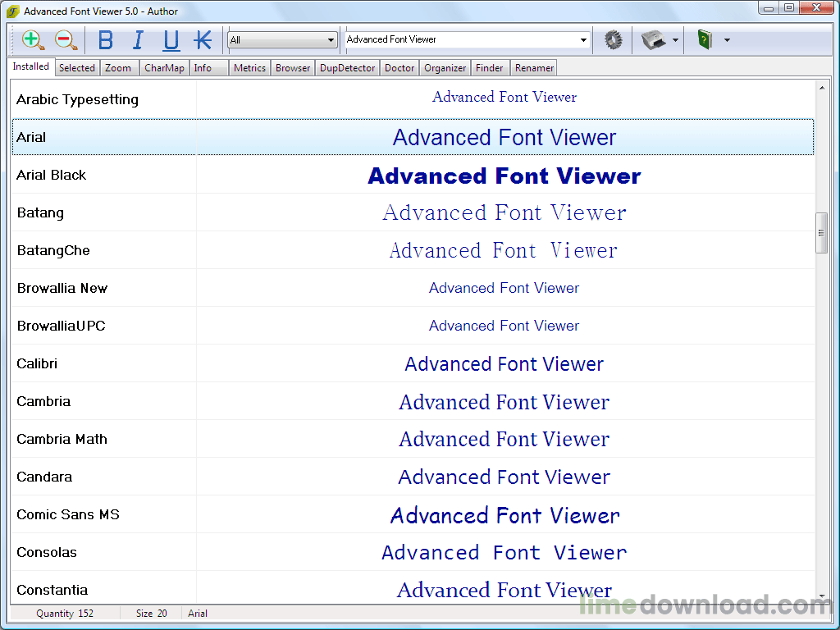Open the green help book icon
The height and width of the screenshot is (630, 840).
tap(705, 40)
